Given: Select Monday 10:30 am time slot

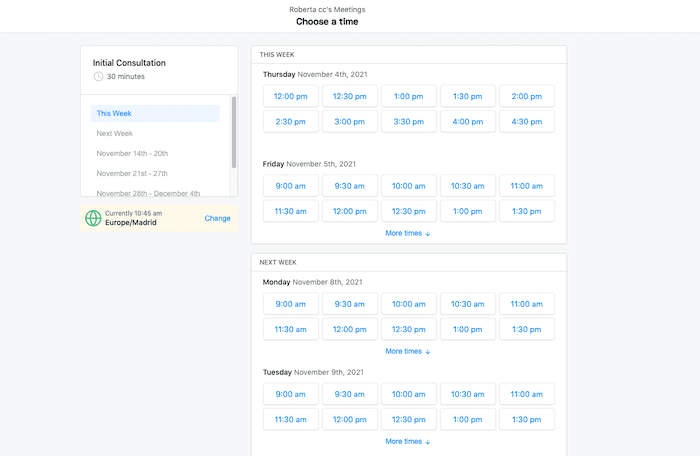Looking at the screenshot, I should tap(468, 304).
